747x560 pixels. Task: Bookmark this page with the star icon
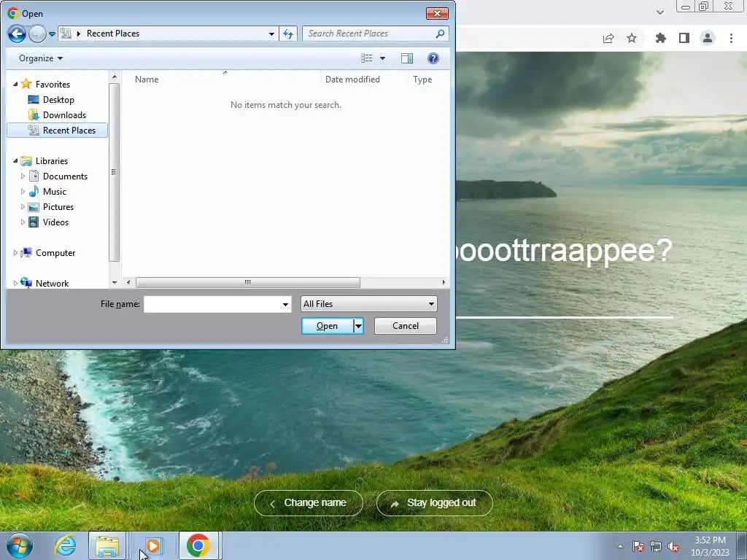coord(632,38)
